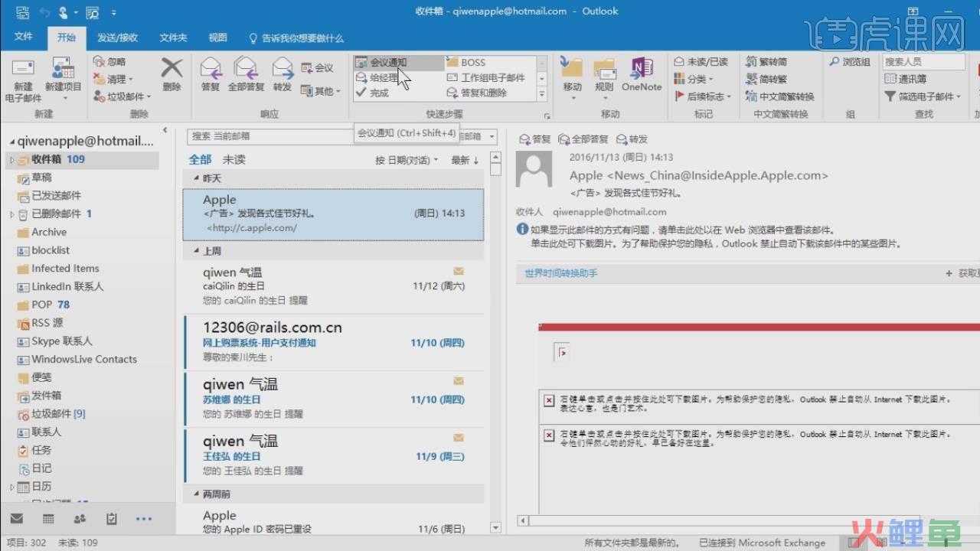Click the OneNote ribbon icon

(642, 74)
